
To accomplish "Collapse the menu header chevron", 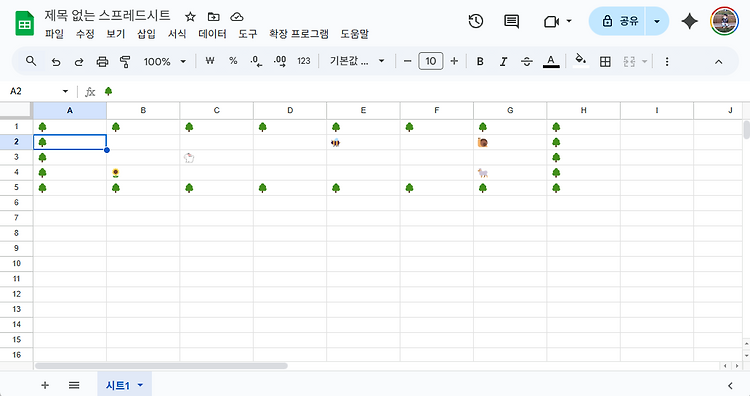I will point(718,61).
